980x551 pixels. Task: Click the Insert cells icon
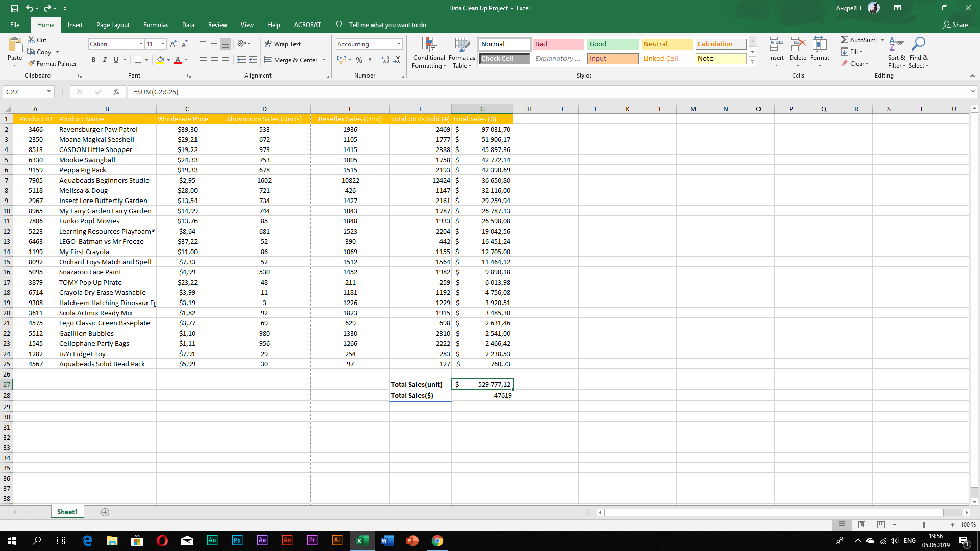tap(776, 44)
